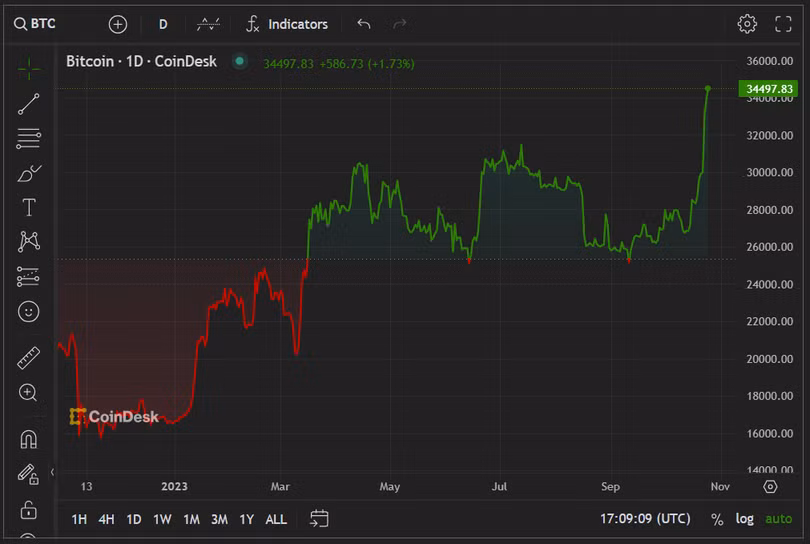Set the time range to 3M
This screenshot has height=544, width=810.
click(220, 519)
